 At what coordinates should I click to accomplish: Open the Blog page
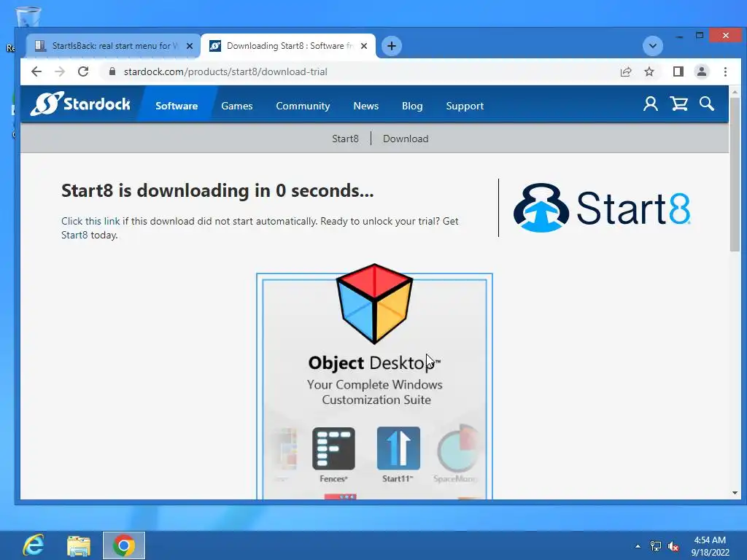tap(412, 106)
